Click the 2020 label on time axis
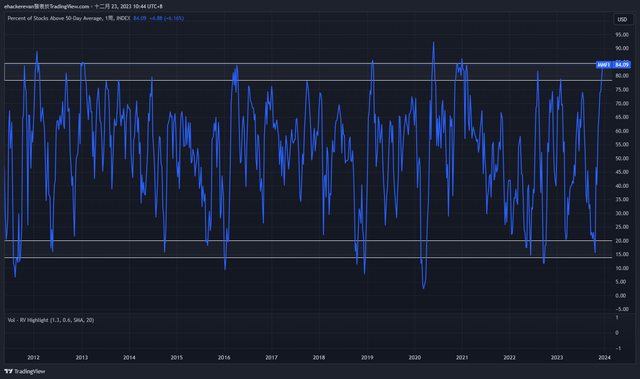Screen dimensions: 640x379 (415, 357)
